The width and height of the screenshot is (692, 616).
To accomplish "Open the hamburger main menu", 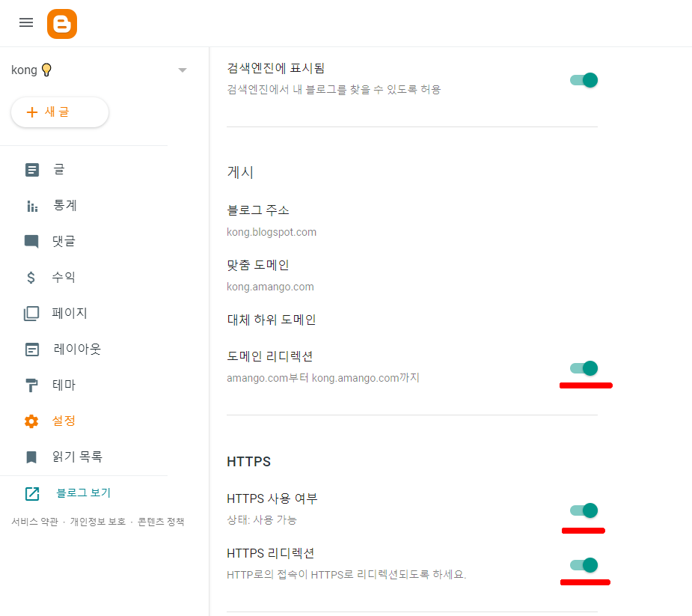I will [26, 22].
